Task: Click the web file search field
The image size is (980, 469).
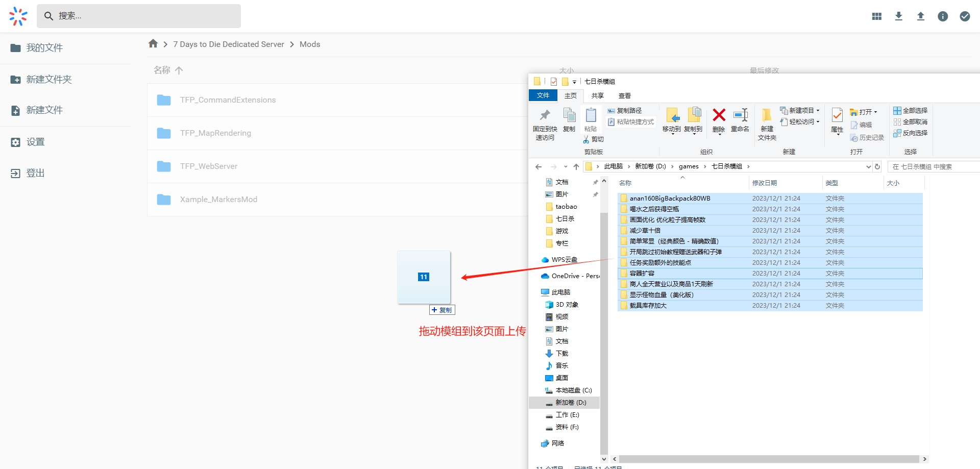Action: (x=139, y=16)
